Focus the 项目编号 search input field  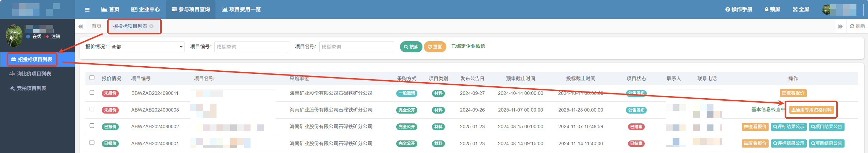click(x=252, y=47)
